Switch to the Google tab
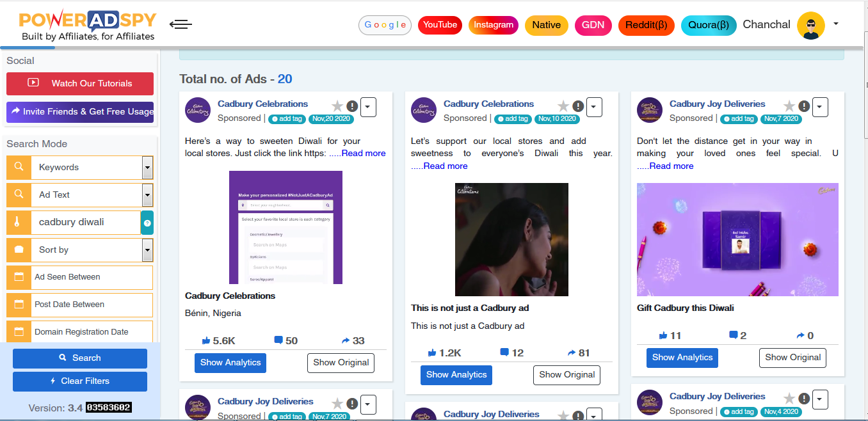The image size is (868, 421). click(x=385, y=25)
